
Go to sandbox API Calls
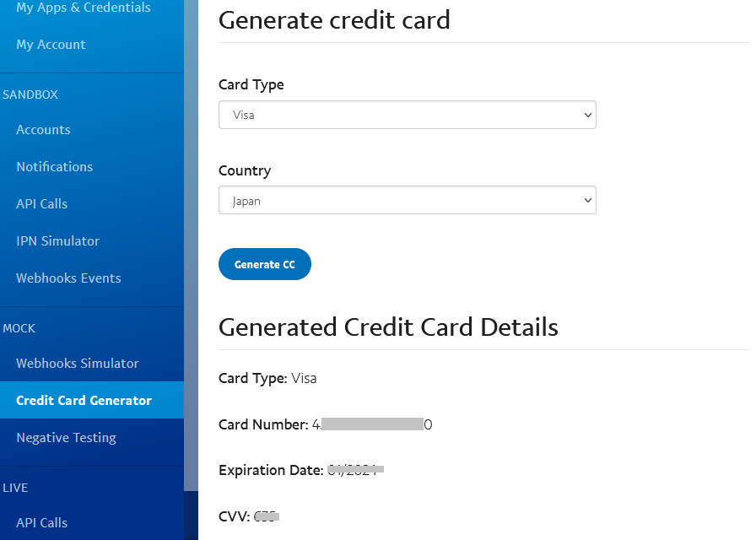point(41,203)
